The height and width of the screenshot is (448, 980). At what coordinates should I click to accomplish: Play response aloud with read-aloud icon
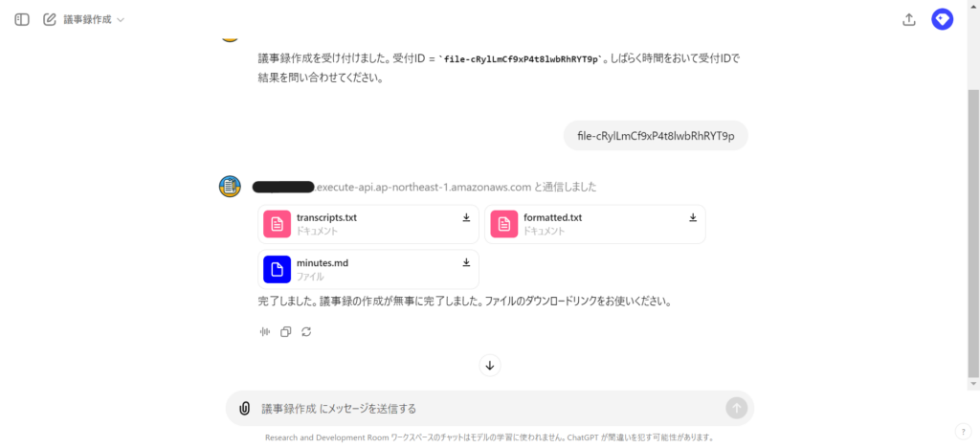(265, 332)
